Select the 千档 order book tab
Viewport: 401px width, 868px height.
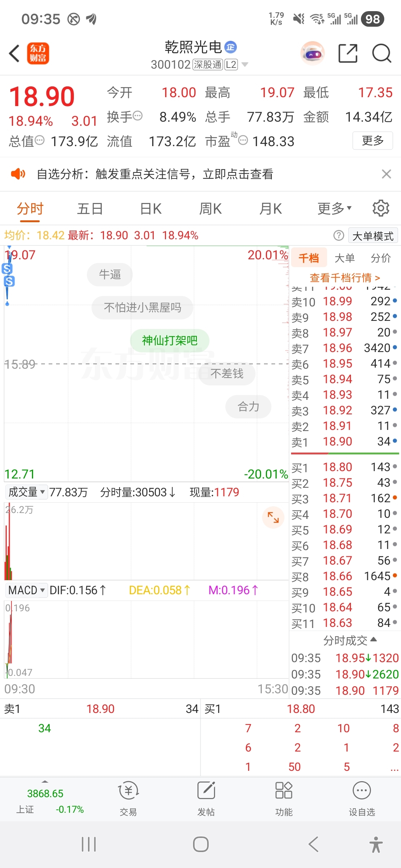309,257
